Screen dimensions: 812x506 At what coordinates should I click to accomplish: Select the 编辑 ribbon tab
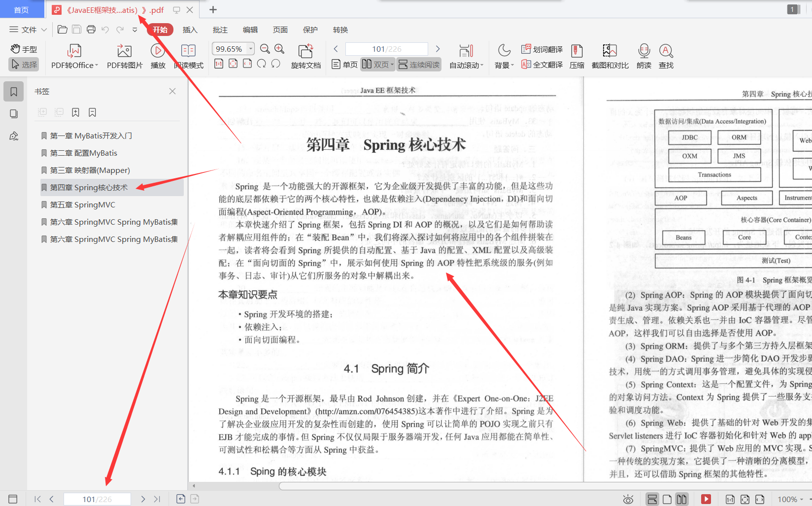click(x=250, y=30)
